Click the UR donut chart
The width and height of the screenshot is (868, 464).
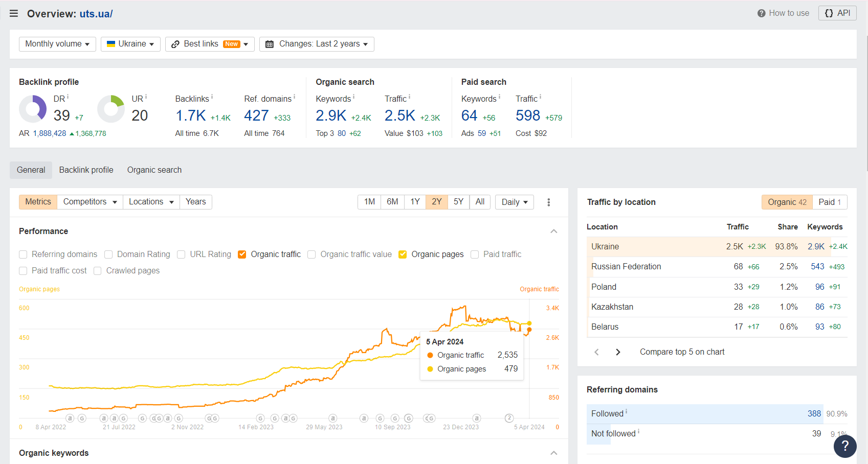point(111,109)
